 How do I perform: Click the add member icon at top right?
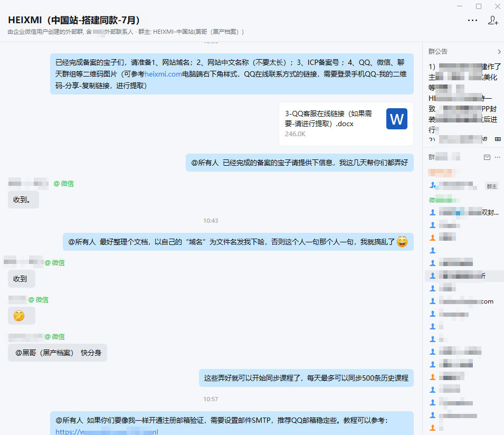pos(492,21)
